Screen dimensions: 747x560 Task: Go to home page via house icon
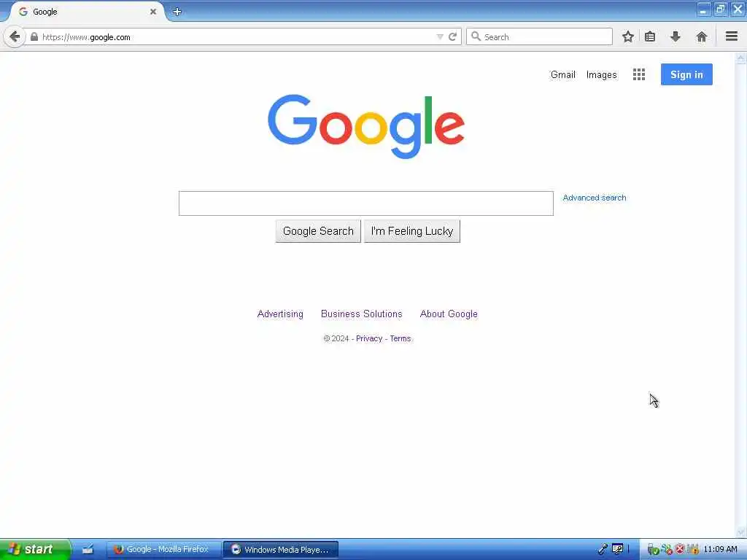click(x=701, y=36)
